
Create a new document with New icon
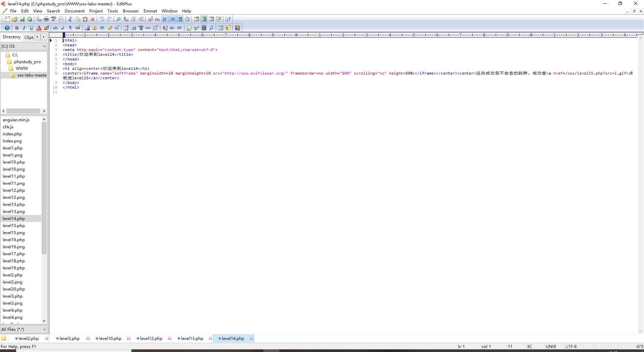click(x=7, y=19)
